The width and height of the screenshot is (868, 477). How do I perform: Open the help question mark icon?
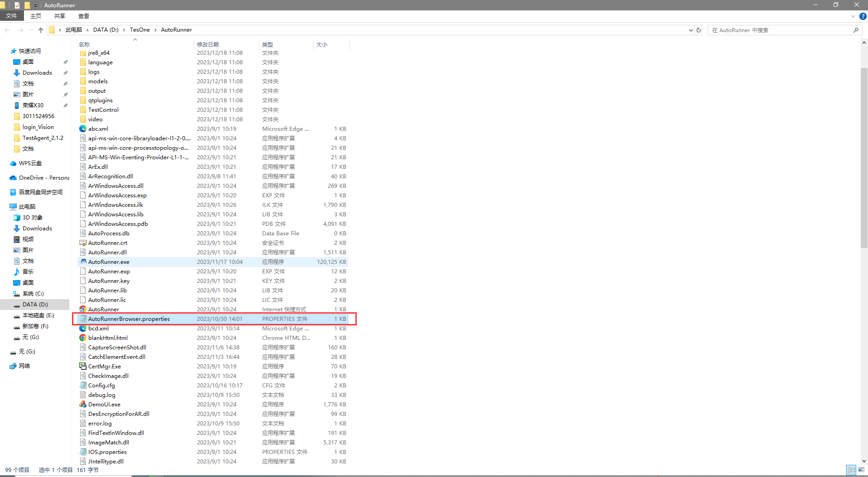pos(863,16)
